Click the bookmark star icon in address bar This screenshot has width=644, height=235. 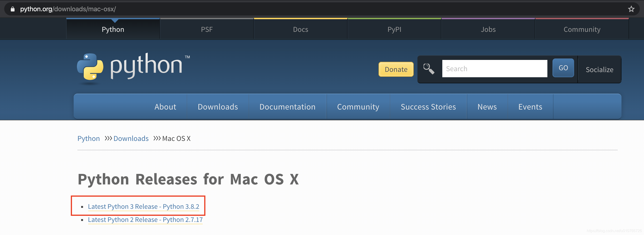click(631, 9)
